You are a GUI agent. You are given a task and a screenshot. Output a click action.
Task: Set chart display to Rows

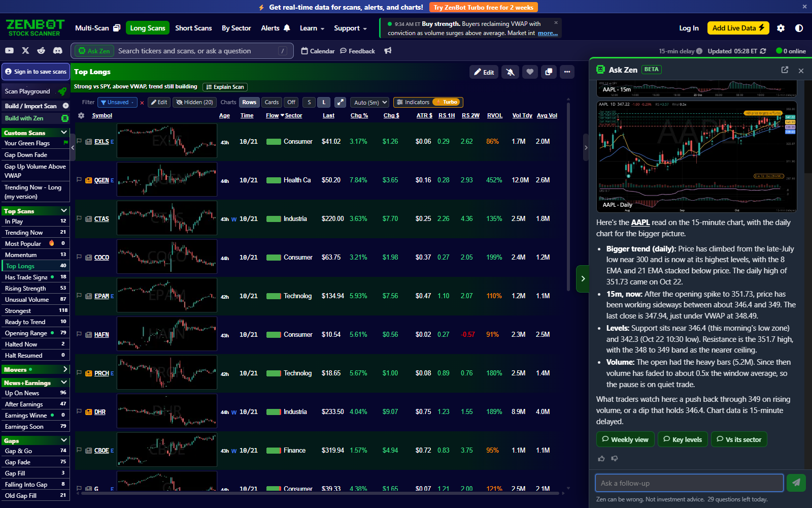point(249,102)
